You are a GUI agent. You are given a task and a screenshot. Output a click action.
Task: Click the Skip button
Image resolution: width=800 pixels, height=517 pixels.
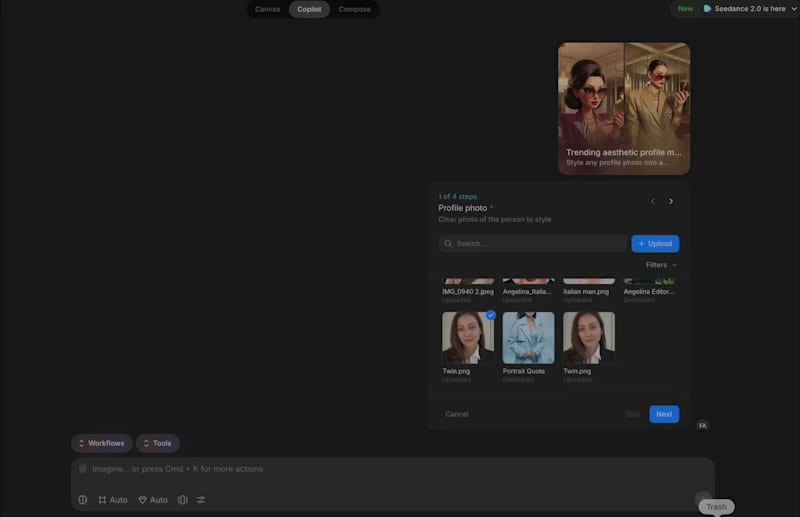click(x=633, y=414)
